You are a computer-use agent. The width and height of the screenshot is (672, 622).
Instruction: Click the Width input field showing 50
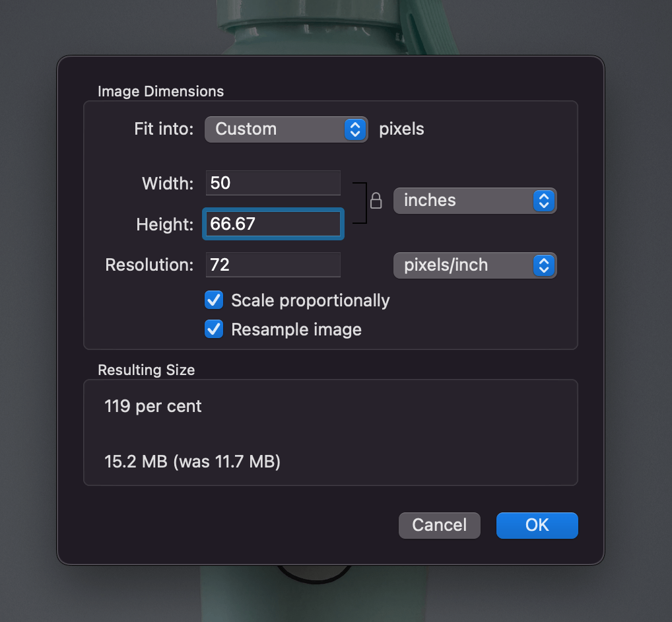coord(273,182)
